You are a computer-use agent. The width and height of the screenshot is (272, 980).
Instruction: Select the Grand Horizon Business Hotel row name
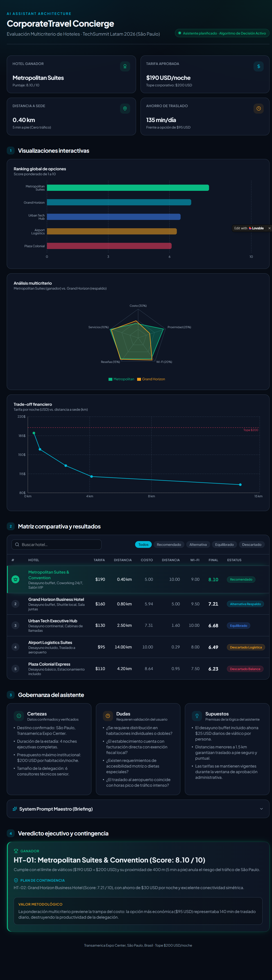tap(56, 599)
